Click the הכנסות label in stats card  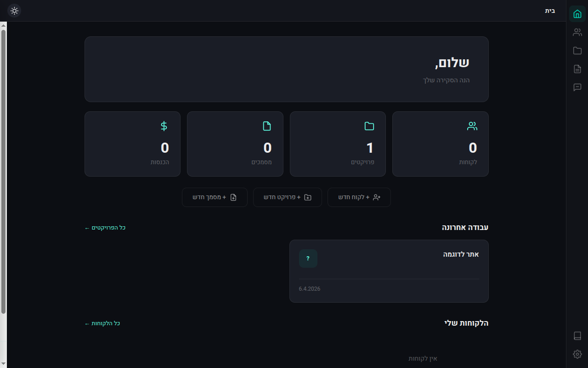[160, 162]
